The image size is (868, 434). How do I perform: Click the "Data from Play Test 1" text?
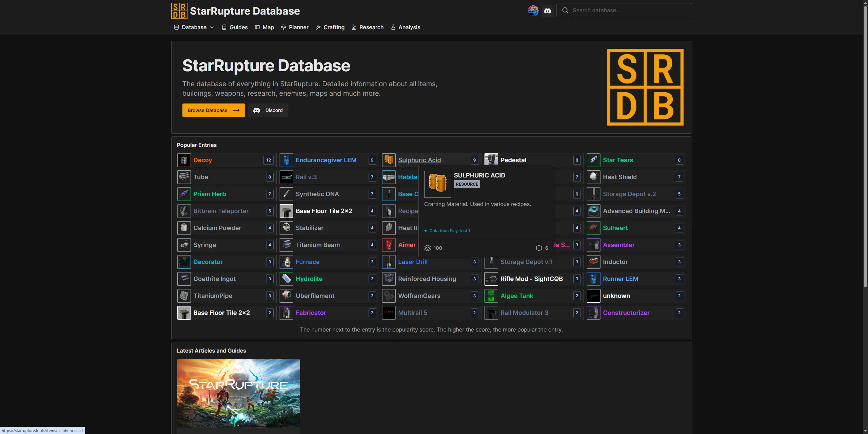[x=450, y=231]
